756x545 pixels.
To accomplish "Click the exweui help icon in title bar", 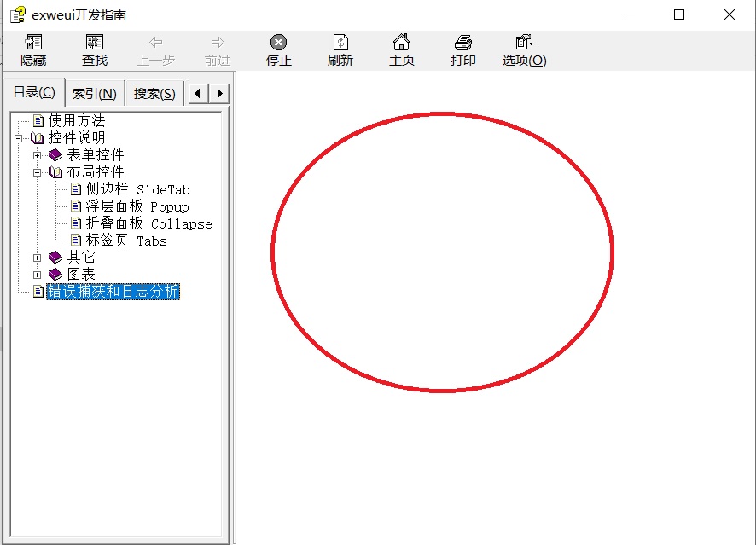I will point(18,15).
